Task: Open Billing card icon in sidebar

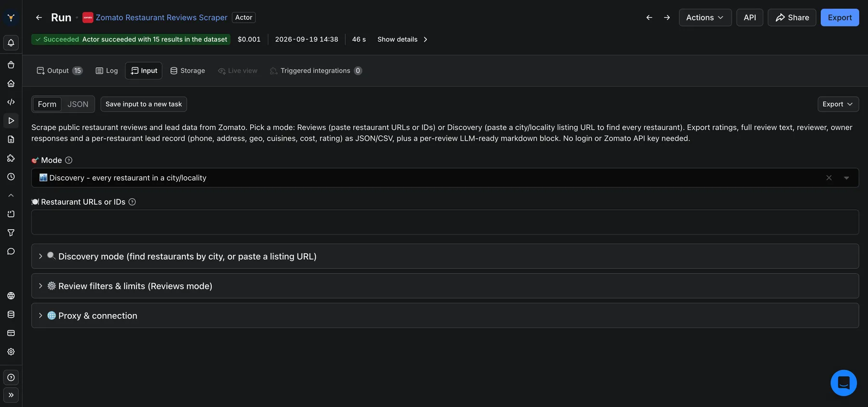Action: click(11, 333)
